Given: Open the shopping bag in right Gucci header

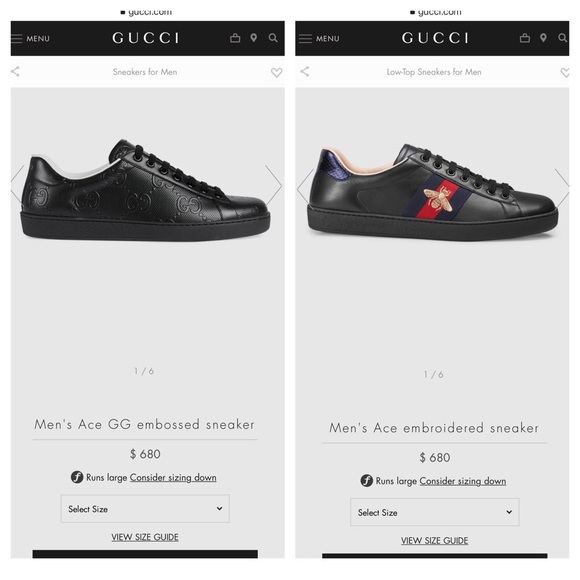Looking at the screenshot, I should [525, 38].
